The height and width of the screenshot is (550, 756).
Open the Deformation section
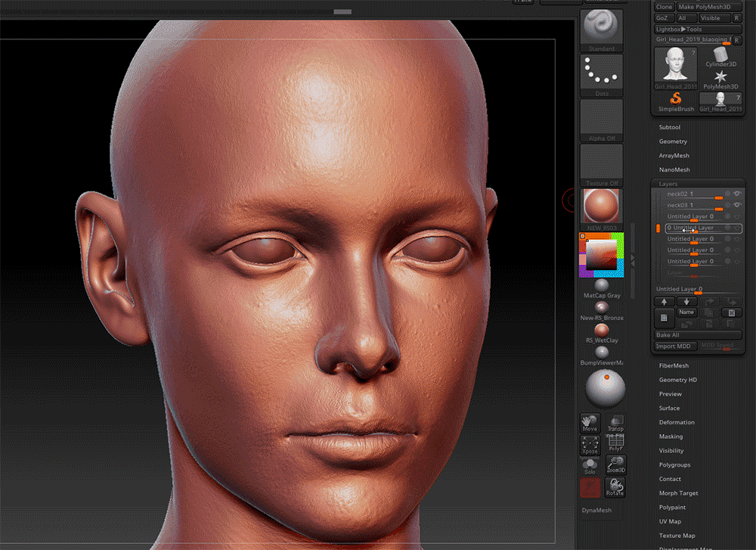(677, 422)
